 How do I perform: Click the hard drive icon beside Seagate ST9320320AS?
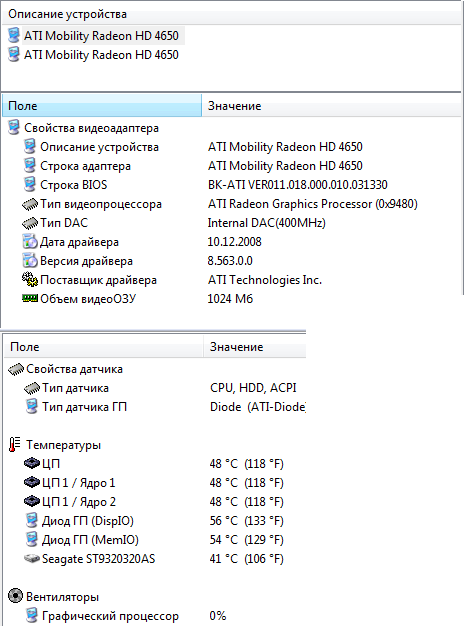32,559
